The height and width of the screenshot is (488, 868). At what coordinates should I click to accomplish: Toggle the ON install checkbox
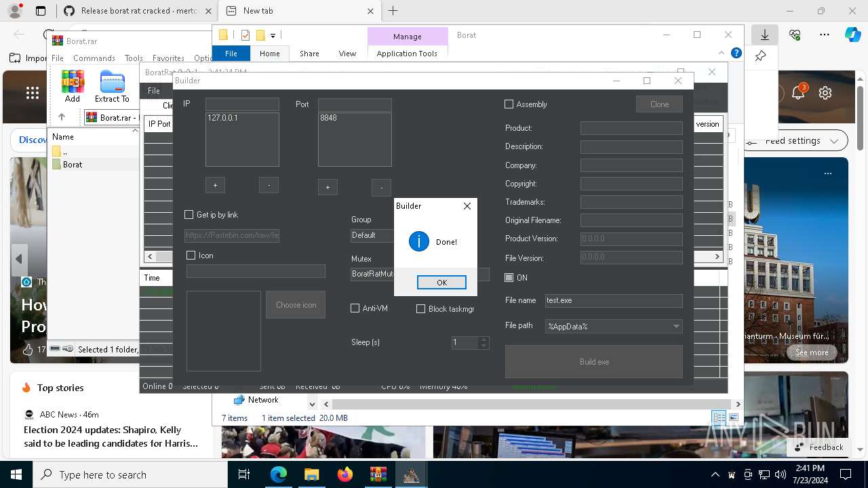pyautogui.click(x=509, y=278)
